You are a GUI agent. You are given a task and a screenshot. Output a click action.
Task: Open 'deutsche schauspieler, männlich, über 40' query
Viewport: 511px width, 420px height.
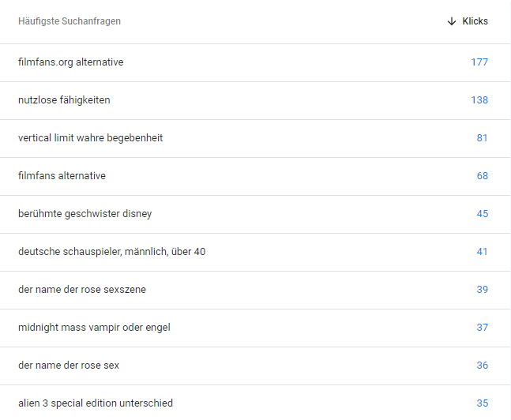pos(111,252)
